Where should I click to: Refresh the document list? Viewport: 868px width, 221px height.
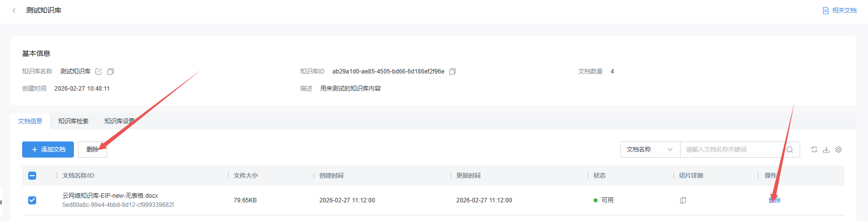coord(814,150)
